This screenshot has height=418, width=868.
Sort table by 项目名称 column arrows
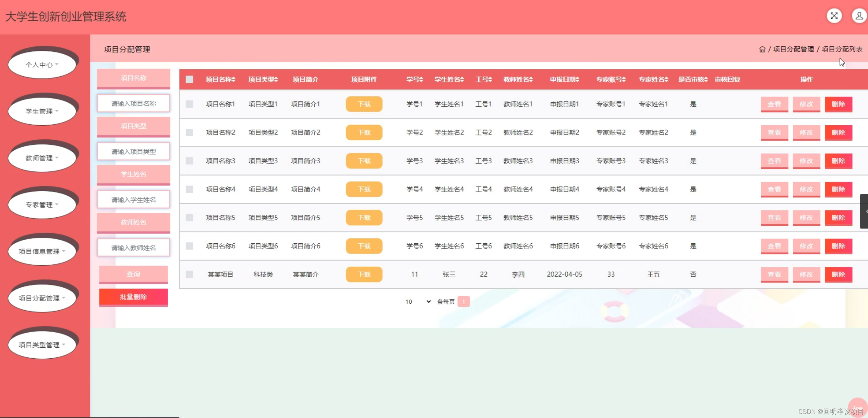click(x=233, y=80)
